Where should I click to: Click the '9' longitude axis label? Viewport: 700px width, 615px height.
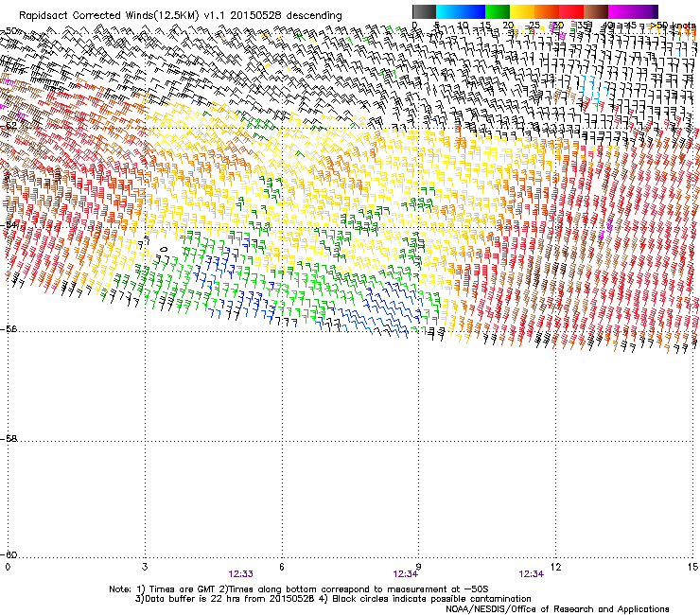(x=419, y=567)
